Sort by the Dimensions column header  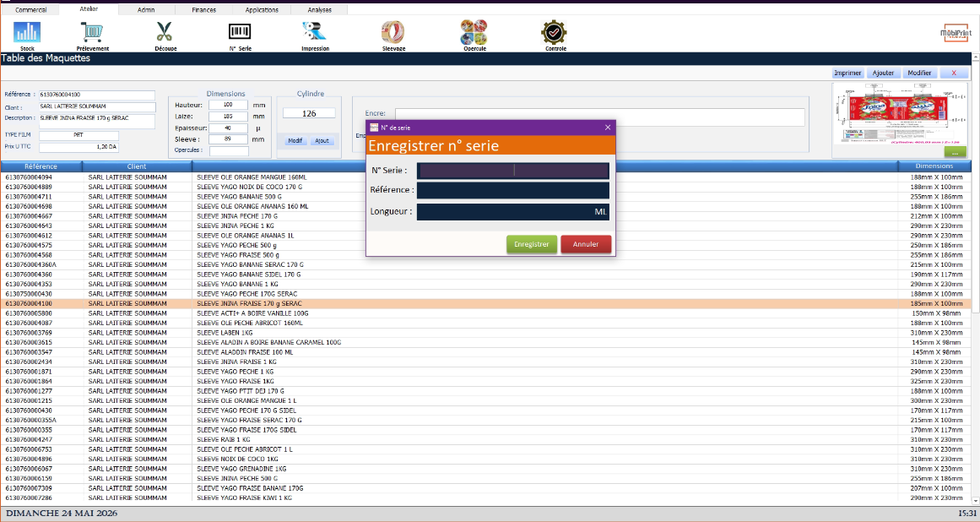934,166
